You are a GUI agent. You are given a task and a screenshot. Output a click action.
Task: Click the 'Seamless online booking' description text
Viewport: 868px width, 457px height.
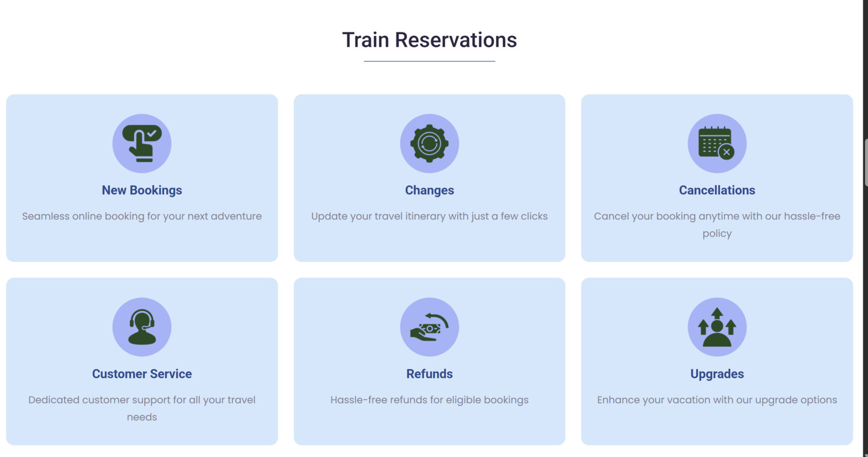(142, 216)
